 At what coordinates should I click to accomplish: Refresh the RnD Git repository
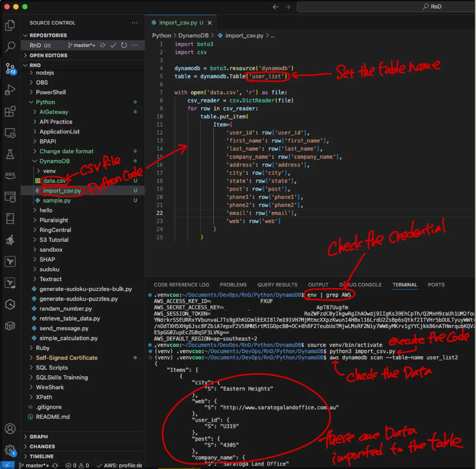(x=124, y=45)
